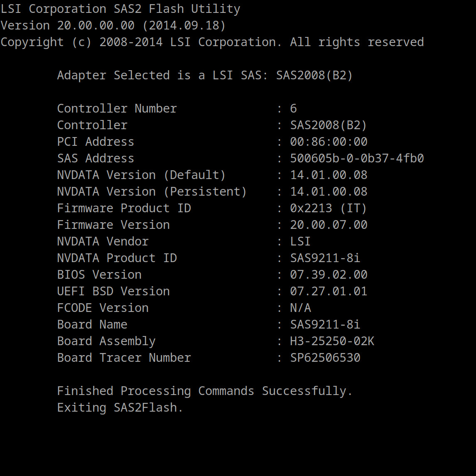Click the NVDATA Vendor value LSI
Viewport: 476px width, 476px height.
click(300, 241)
